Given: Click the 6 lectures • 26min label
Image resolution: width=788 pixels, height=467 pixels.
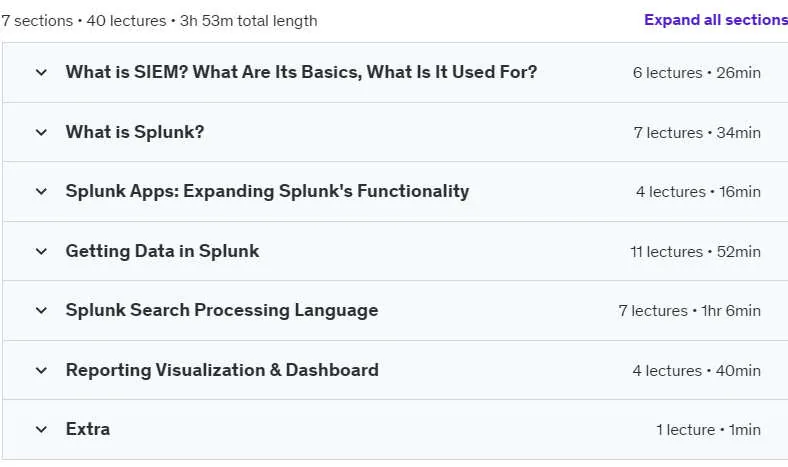Looking at the screenshot, I should click(697, 73).
